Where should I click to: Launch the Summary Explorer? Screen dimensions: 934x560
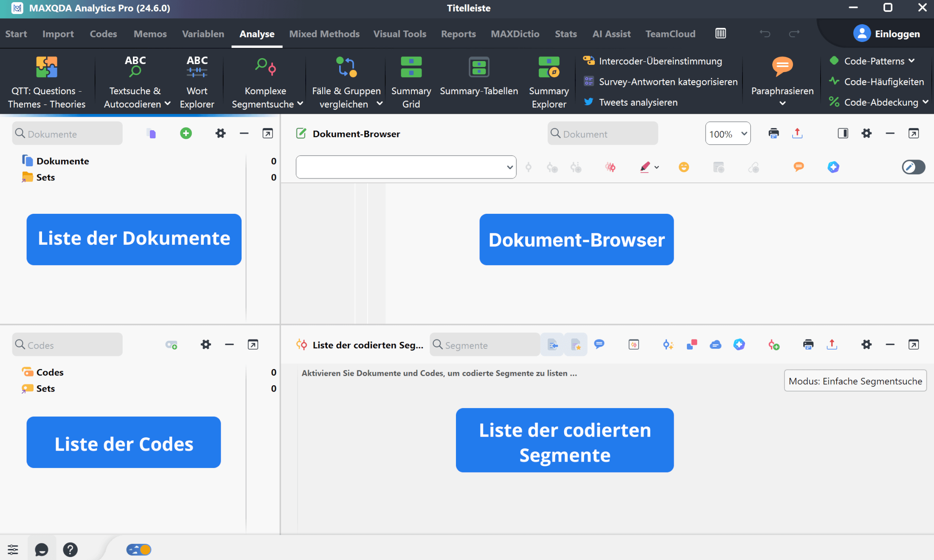[549, 82]
